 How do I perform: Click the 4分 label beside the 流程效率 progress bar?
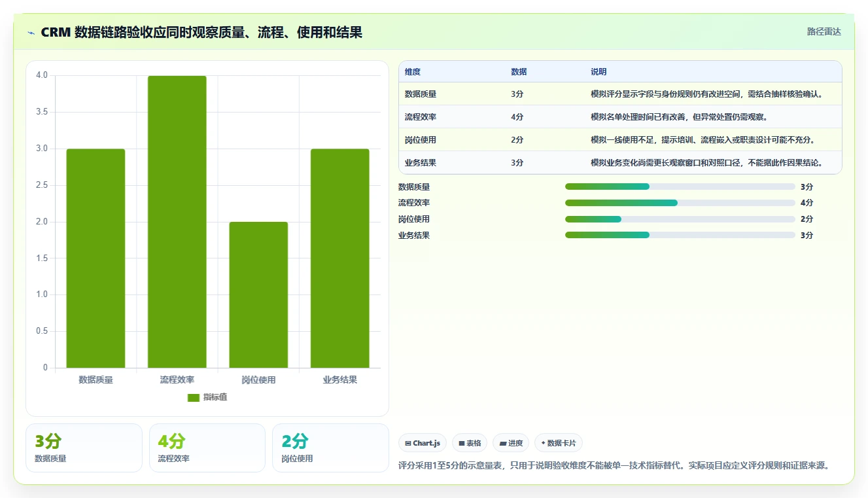(807, 203)
